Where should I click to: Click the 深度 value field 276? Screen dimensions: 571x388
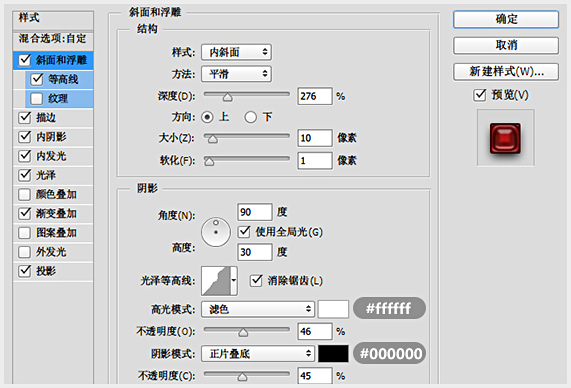tap(315, 96)
